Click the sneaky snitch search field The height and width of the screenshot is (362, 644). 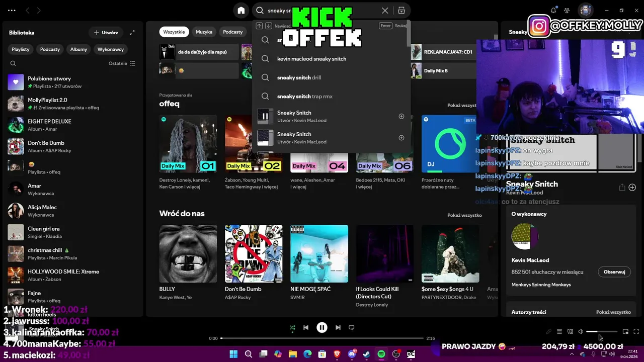point(322,11)
